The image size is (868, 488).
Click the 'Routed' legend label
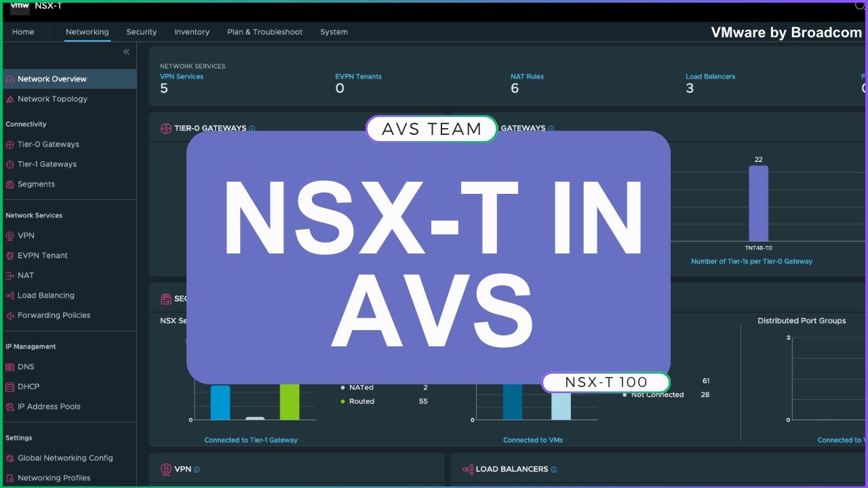point(361,402)
